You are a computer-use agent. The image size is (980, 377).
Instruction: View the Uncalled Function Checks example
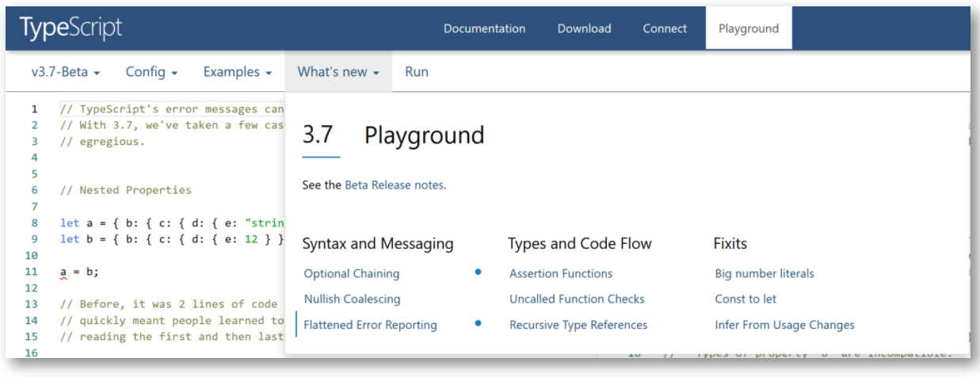(577, 299)
